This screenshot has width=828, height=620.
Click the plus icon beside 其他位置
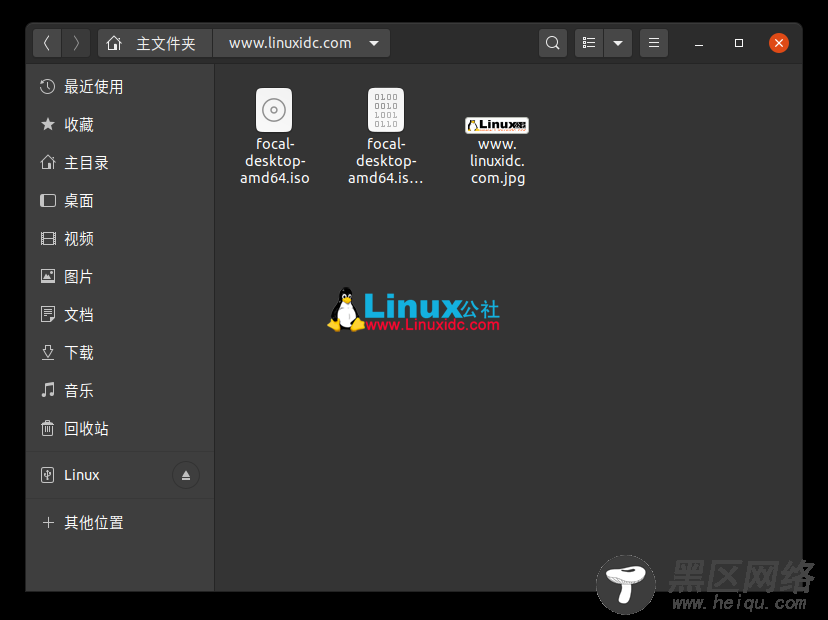tap(48, 523)
